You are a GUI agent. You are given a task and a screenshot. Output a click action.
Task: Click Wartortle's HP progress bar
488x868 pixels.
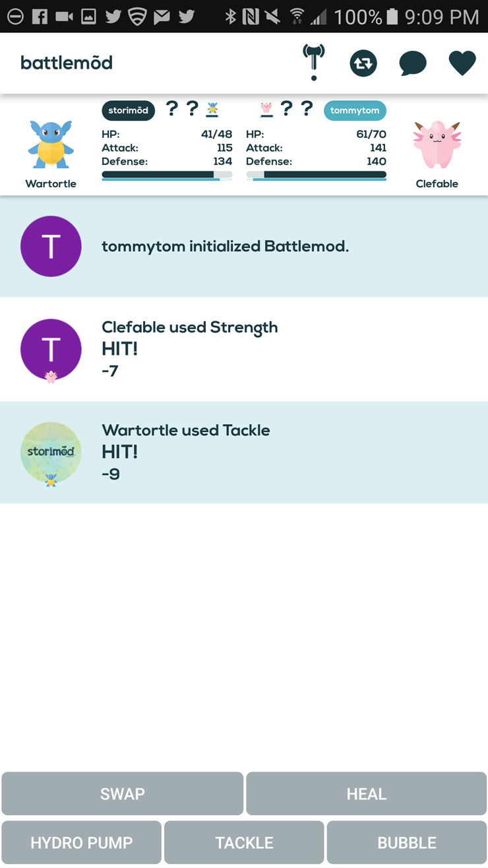[x=167, y=175]
